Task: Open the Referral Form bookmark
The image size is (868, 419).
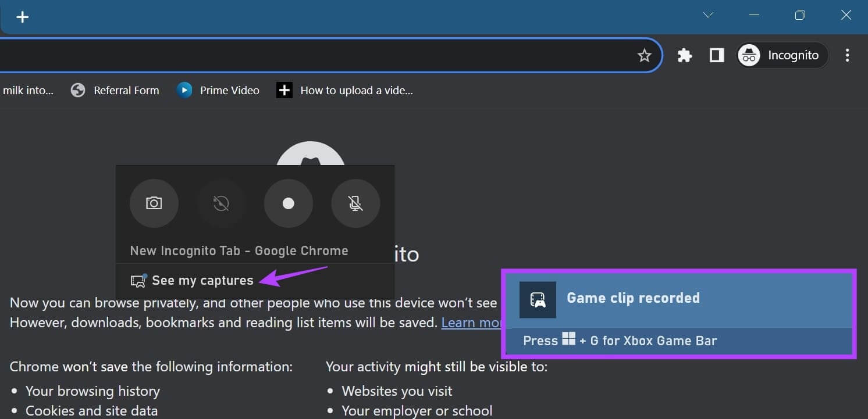Action: click(115, 90)
